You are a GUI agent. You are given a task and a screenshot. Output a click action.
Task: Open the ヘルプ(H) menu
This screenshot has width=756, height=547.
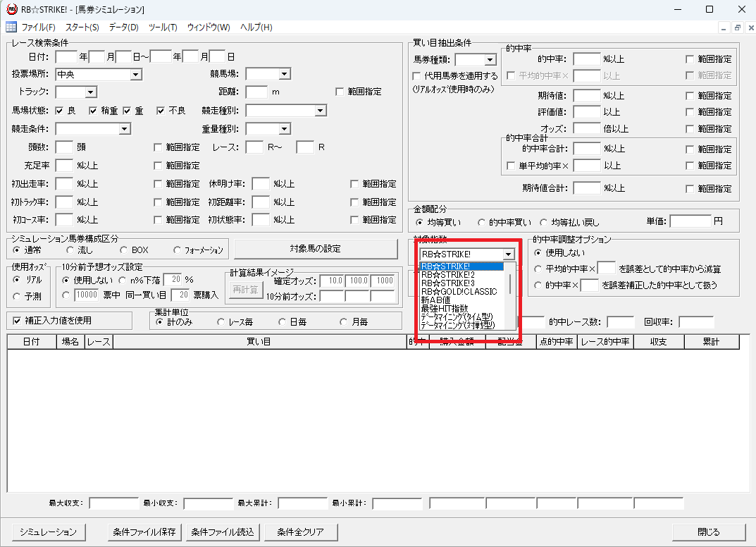coord(256,27)
